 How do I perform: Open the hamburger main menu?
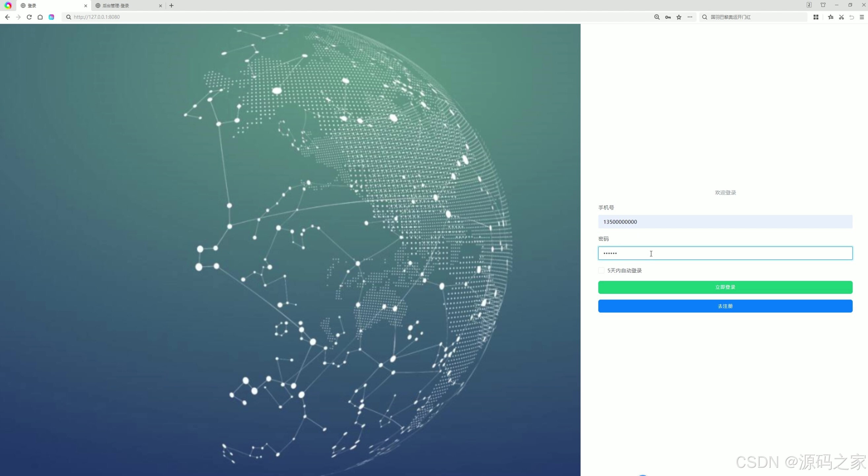[x=862, y=17]
